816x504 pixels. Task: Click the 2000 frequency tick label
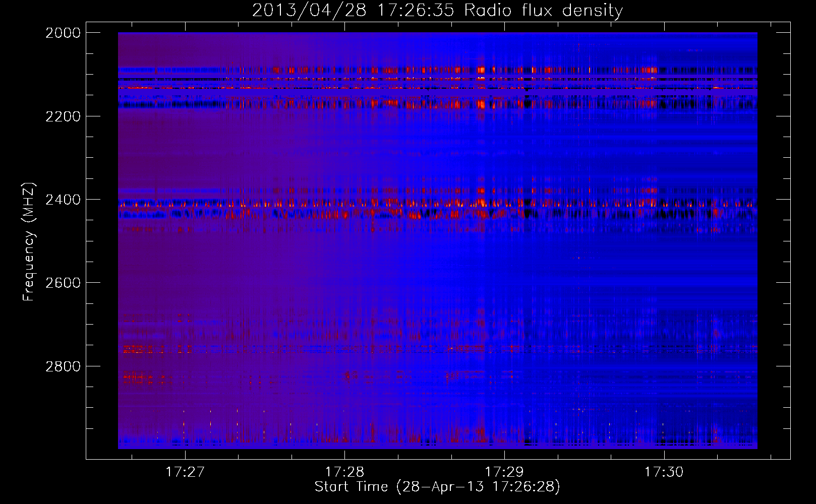[x=63, y=33]
